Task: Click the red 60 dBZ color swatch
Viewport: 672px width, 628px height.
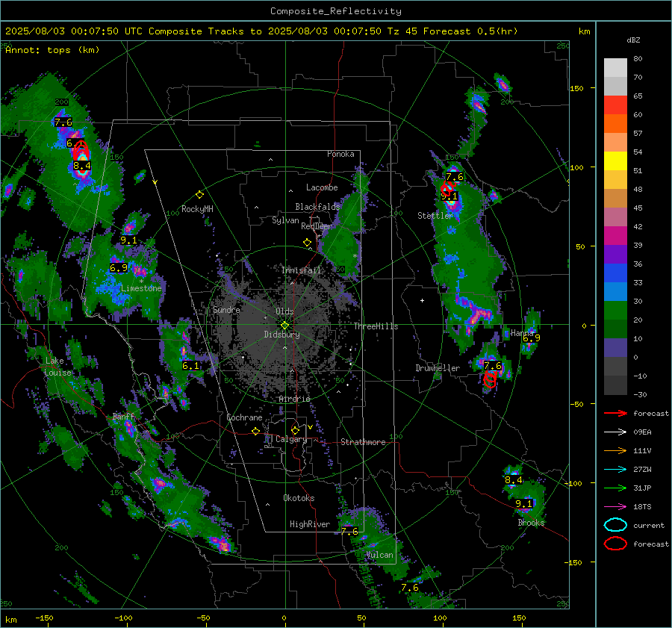Action: click(615, 105)
